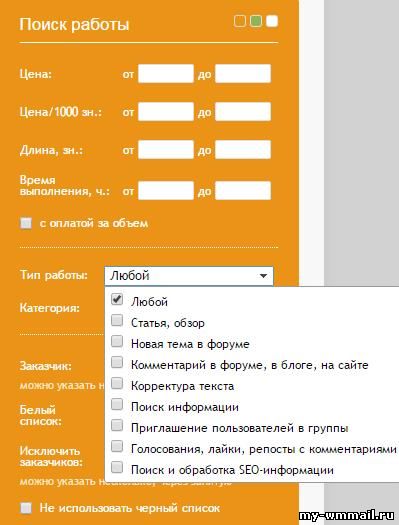
Task: Check 'Поиск и обработка SEO-информации' option
Action: (x=117, y=467)
